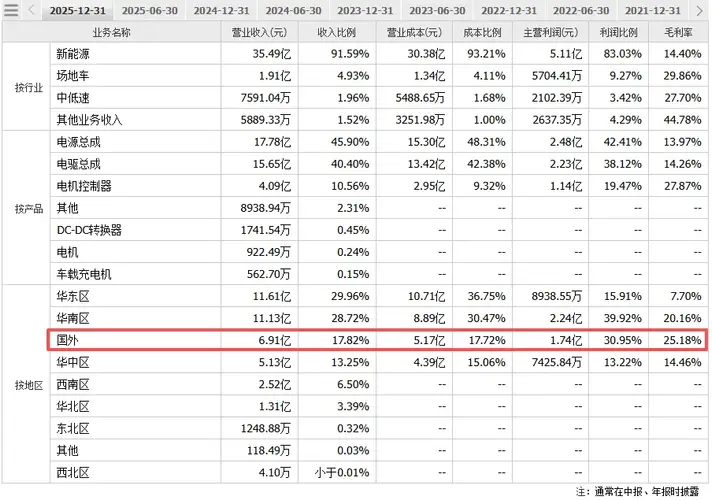The height and width of the screenshot is (500, 712).
Task: Click the footnote 通常在中报、年报时披露
Action: coord(647,491)
